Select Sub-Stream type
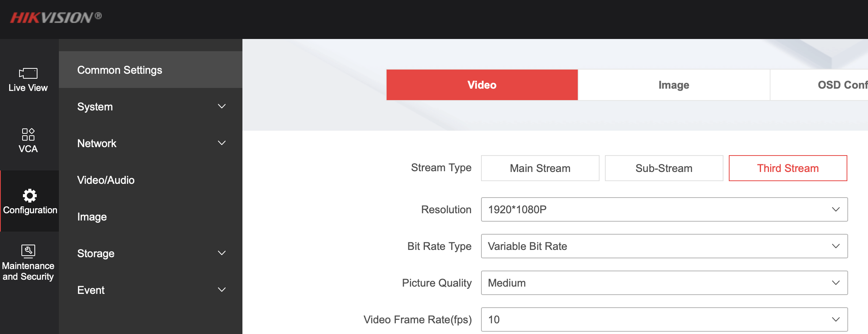This screenshot has height=334, width=868. [664, 168]
